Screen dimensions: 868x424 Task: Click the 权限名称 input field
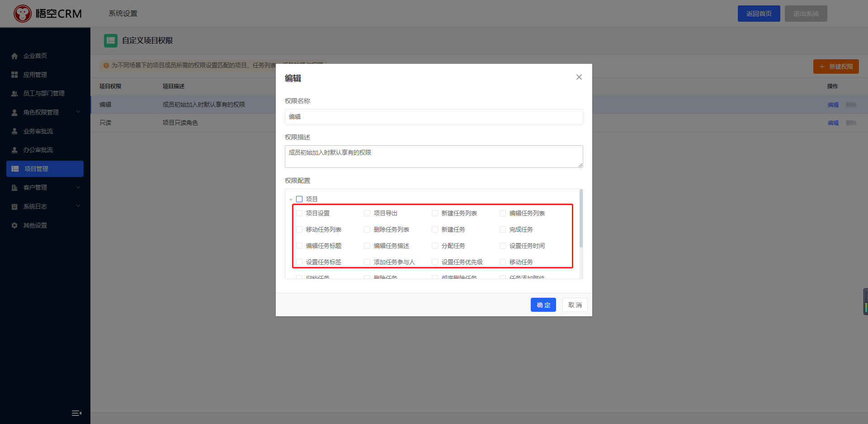pyautogui.click(x=434, y=117)
